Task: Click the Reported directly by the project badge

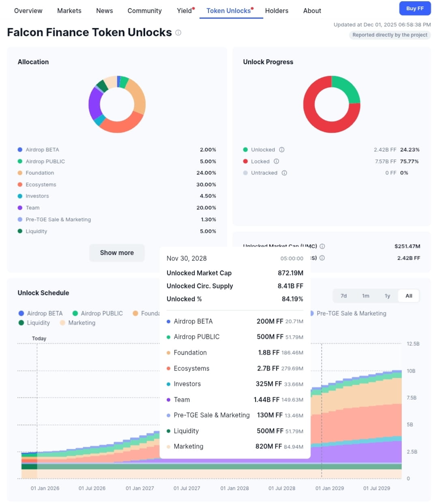Action: (x=390, y=35)
